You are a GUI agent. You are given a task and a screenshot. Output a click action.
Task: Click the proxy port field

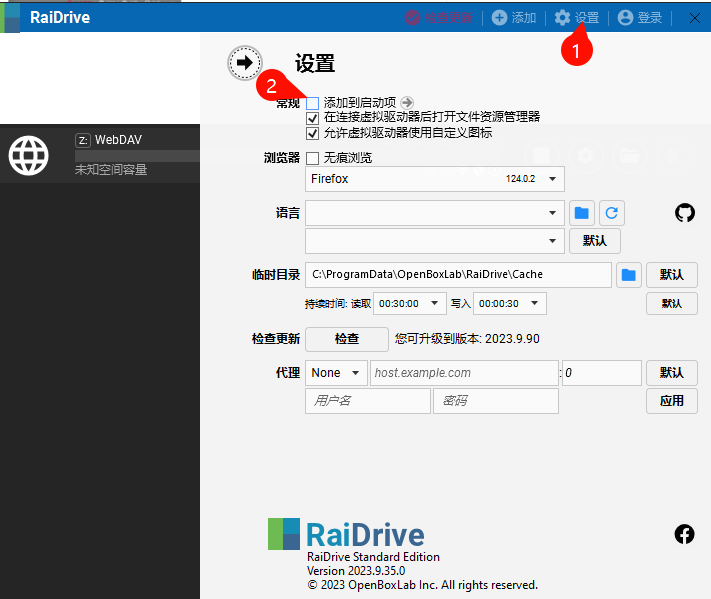602,373
